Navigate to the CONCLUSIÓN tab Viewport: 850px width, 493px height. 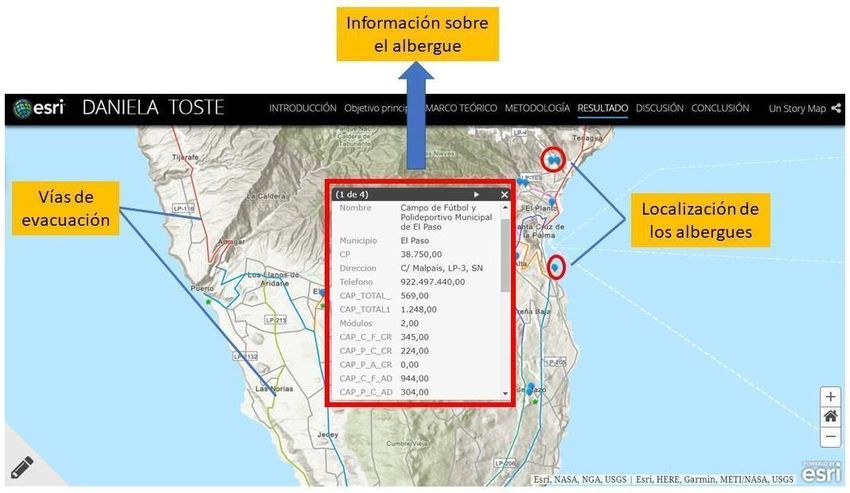(720, 108)
